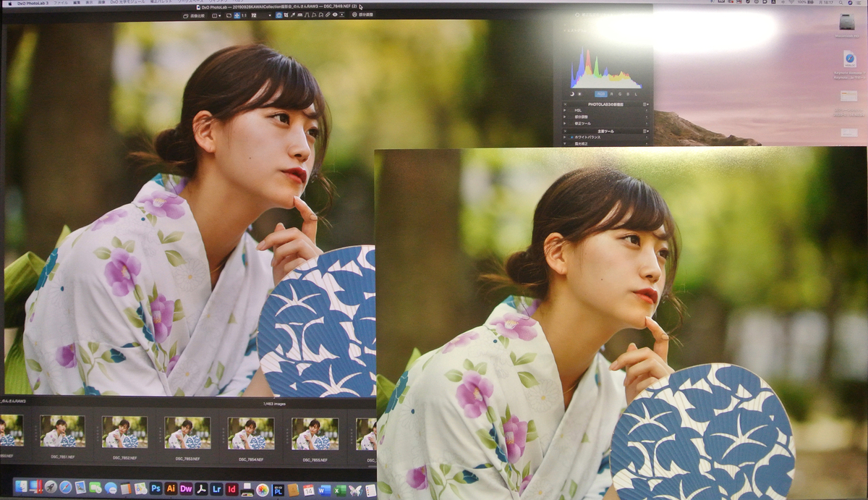Launch InDesign (Id) from the Dock
868x500 pixels.
click(x=231, y=489)
